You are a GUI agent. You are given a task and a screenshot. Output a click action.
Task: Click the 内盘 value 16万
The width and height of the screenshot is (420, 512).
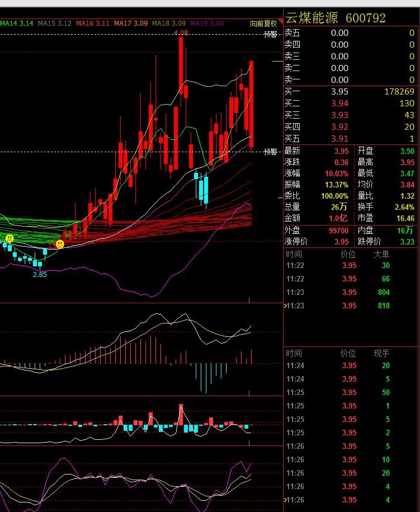[x=405, y=231]
